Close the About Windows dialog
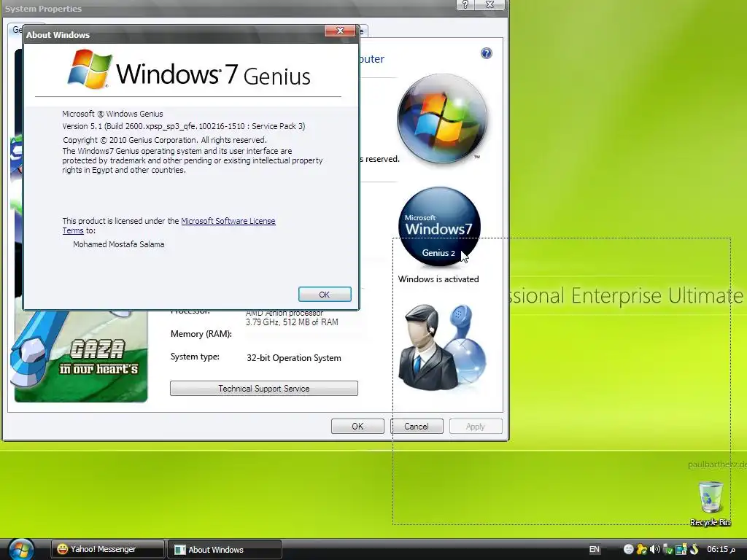The width and height of the screenshot is (747, 560). click(x=340, y=31)
